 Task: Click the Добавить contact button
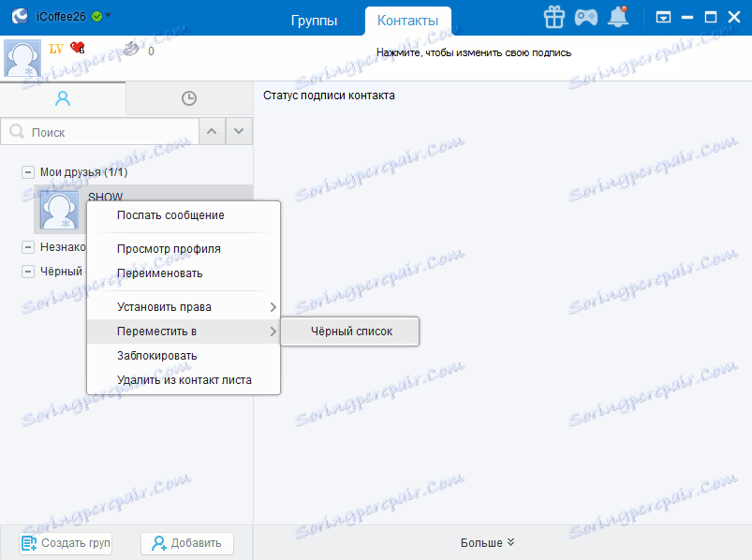[x=187, y=543]
